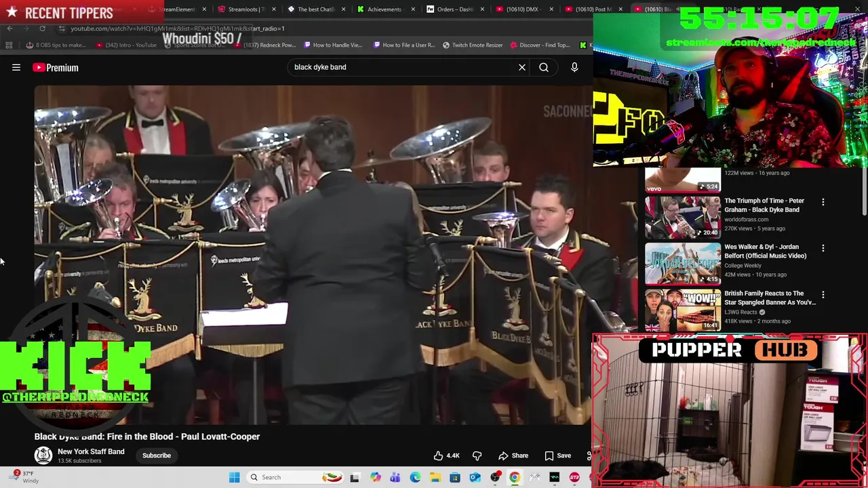Open 'Discover - Find Top...' bookmark
868x488 pixels.
(540, 45)
